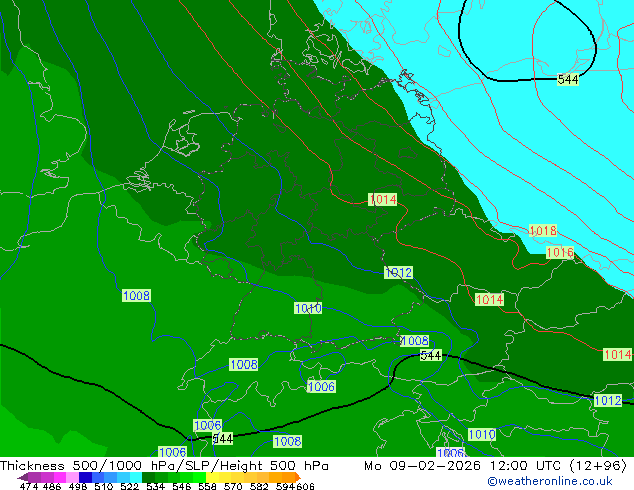Viewport: 634px width, 490px height.
Task: Click the yellow legend swatch above 558
Action: (212, 477)
